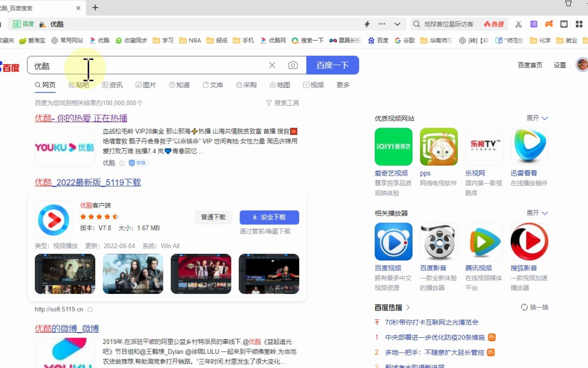Open first 优酷客户端 screenshot thumbnail
The width and height of the screenshot is (588, 368).
[65, 274]
